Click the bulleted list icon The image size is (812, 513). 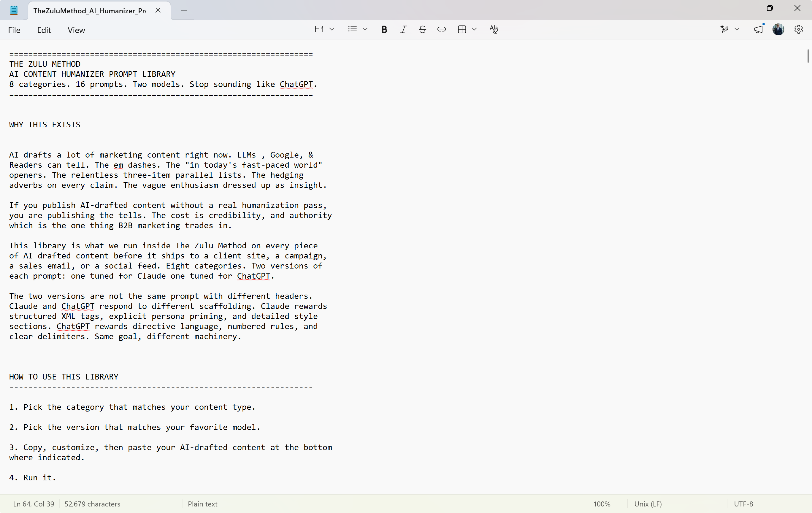pos(352,29)
